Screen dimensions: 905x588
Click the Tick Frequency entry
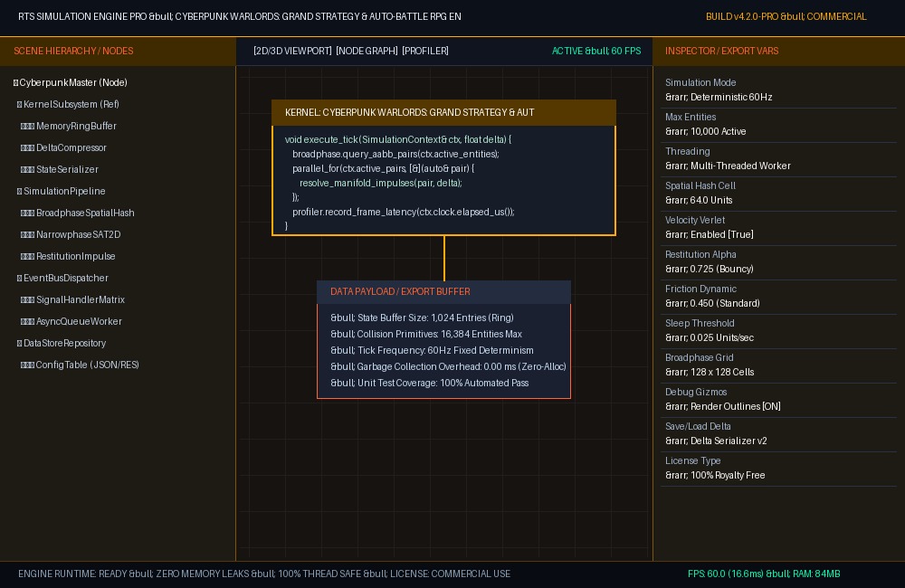pos(432,350)
